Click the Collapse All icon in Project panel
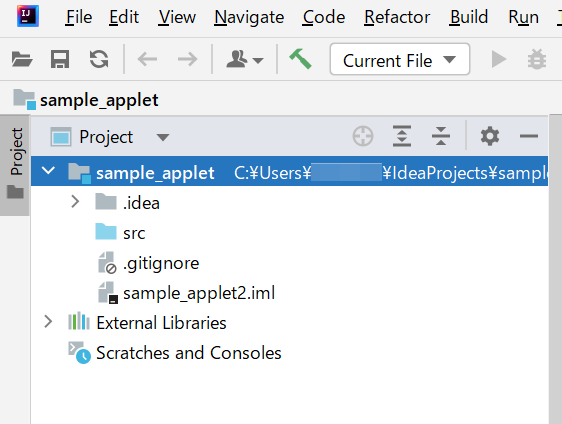562x424 pixels. click(441, 136)
